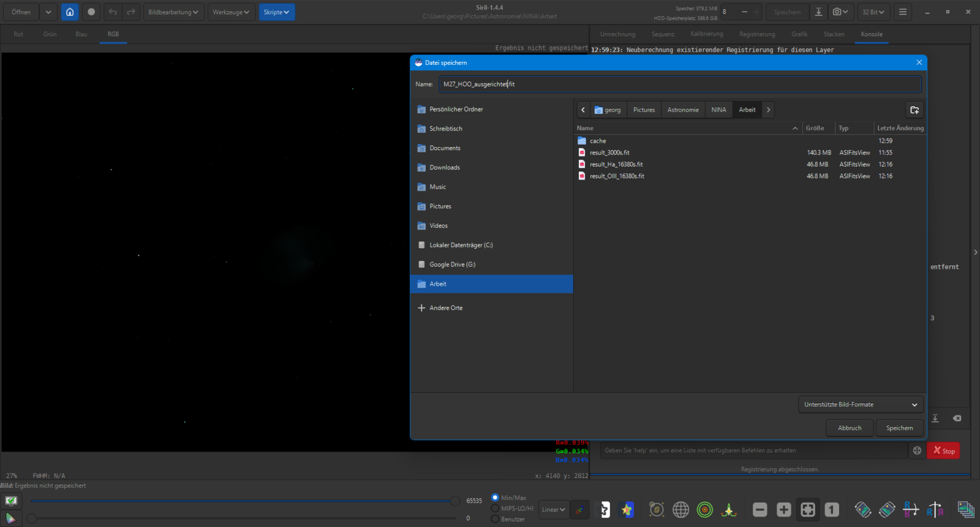Switch to the Grün channel tab
This screenshot has width=980, height=527.
[x=50, y=34]
